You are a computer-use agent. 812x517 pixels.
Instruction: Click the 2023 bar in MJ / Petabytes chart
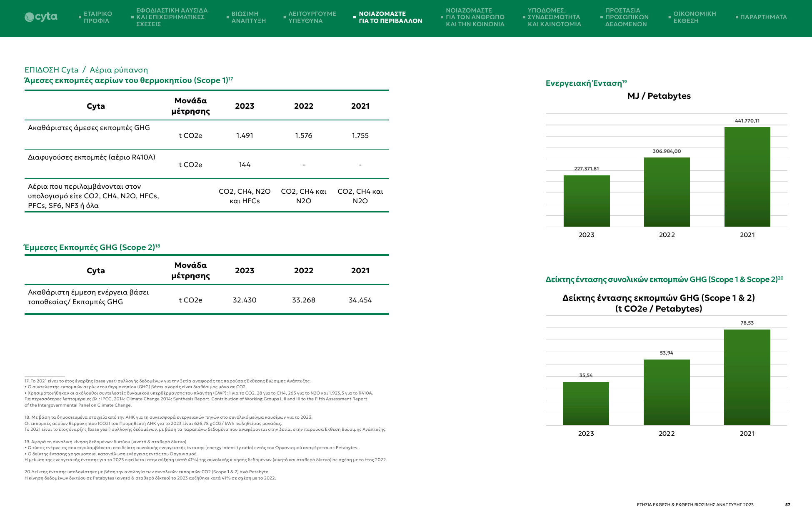tap(587, 201)
